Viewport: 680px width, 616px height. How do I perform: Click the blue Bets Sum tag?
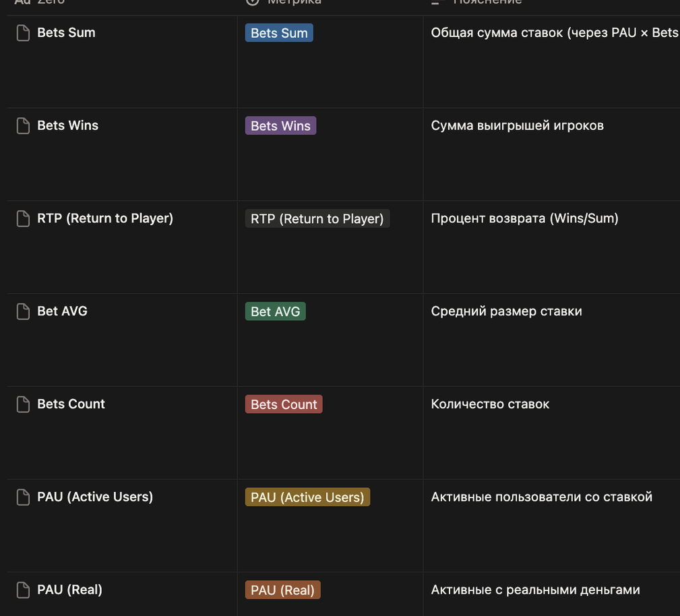coord(279,33)
